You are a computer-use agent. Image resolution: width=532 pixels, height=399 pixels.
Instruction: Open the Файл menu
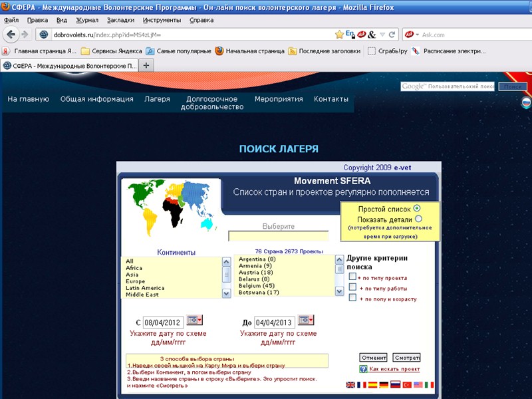(11, 20)
